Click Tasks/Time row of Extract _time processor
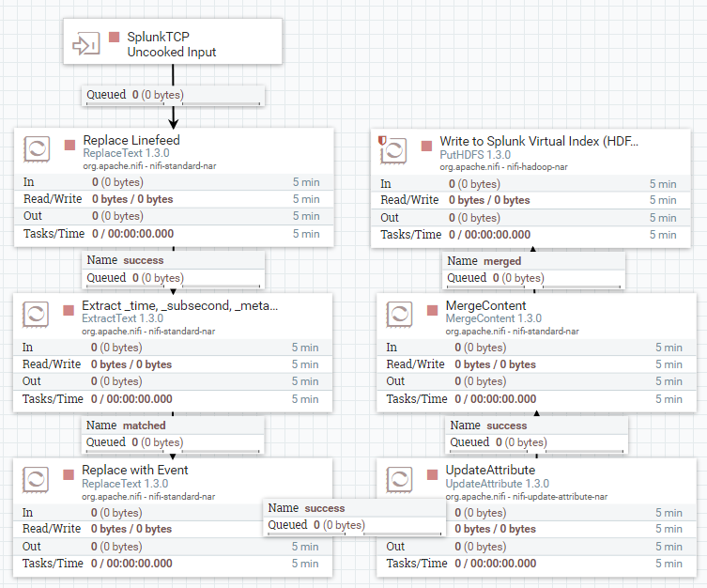Screen dimensions: 707x588 pos(173,399)
